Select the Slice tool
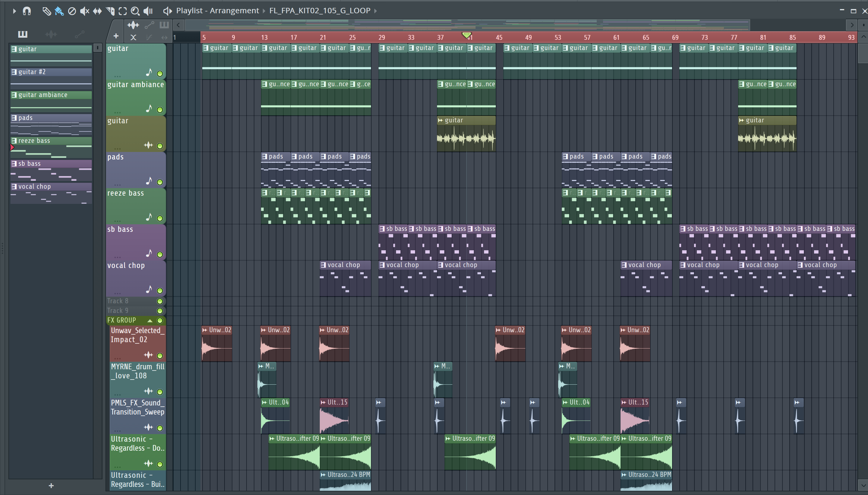Viewport: 868px width, 495px height. point(110,11)
